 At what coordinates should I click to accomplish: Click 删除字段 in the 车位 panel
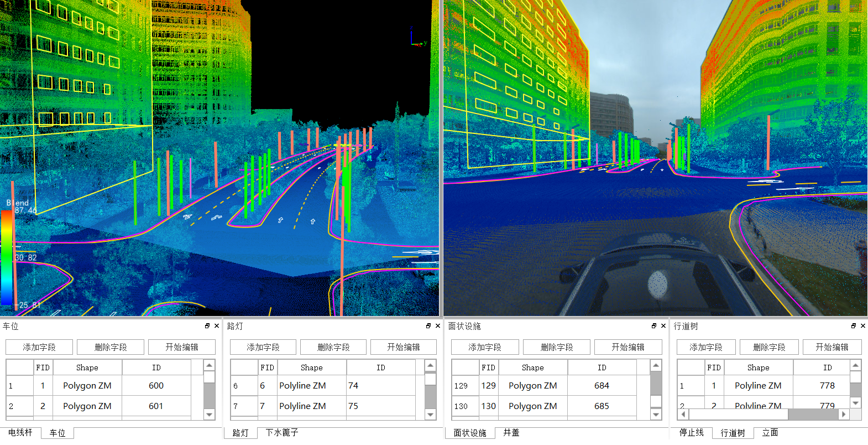click(111, 347)
